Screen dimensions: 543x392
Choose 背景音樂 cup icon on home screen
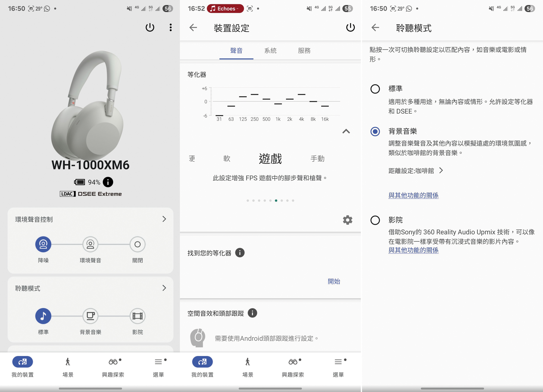[x=90, y=316]
